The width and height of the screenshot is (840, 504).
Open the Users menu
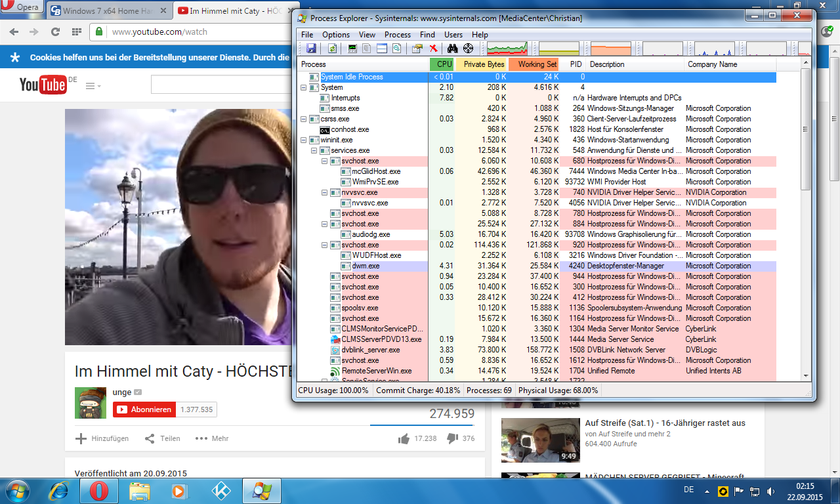tap(453, 35)
